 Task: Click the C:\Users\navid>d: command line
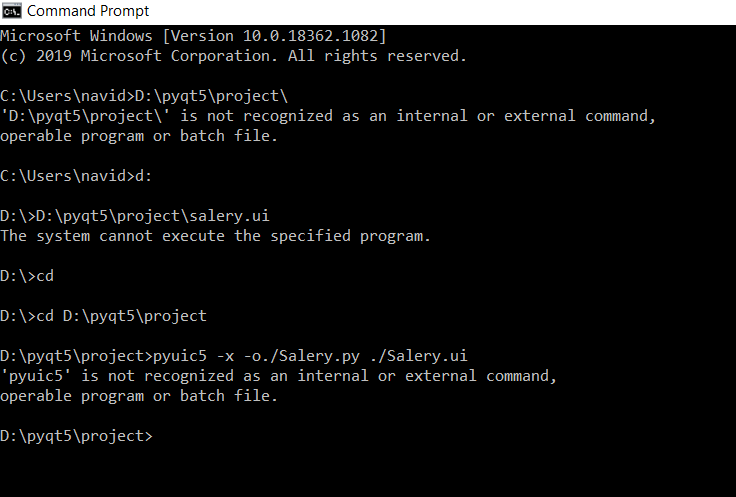[76, 176]
